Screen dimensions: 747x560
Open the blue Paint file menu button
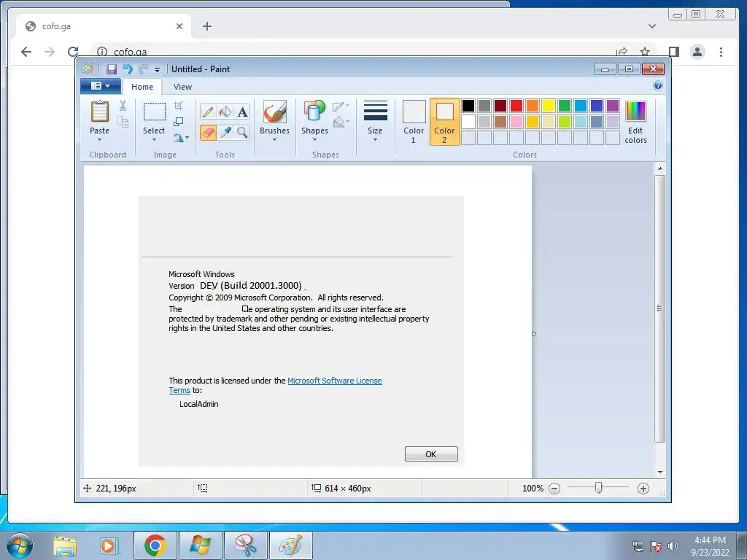point(101,86)
